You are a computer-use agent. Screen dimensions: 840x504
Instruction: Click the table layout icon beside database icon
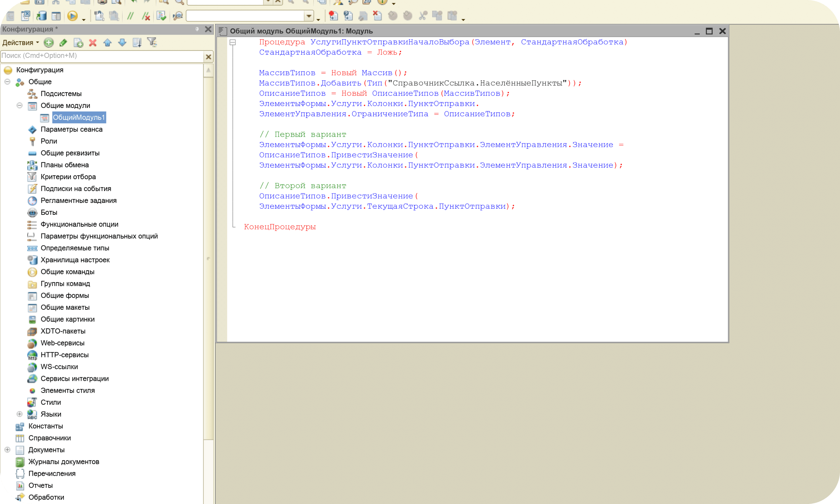click(x=56, y=16)
